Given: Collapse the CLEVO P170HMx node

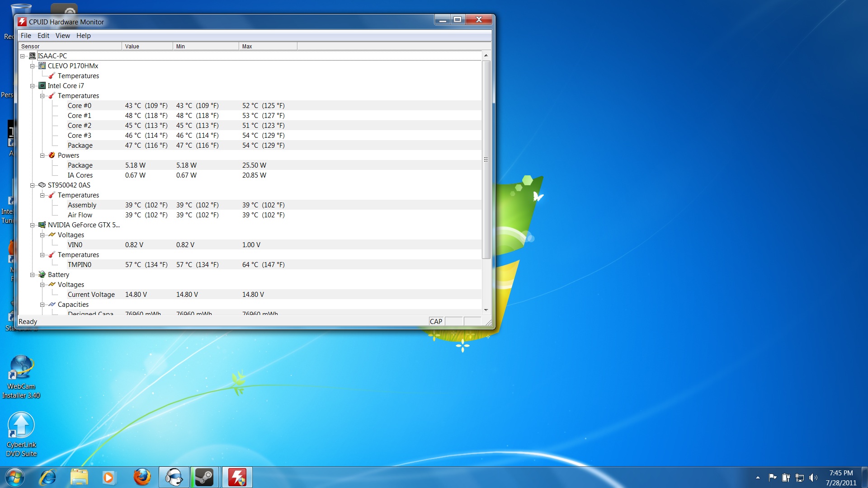Looking at the screenshot, I should [33, 66].
